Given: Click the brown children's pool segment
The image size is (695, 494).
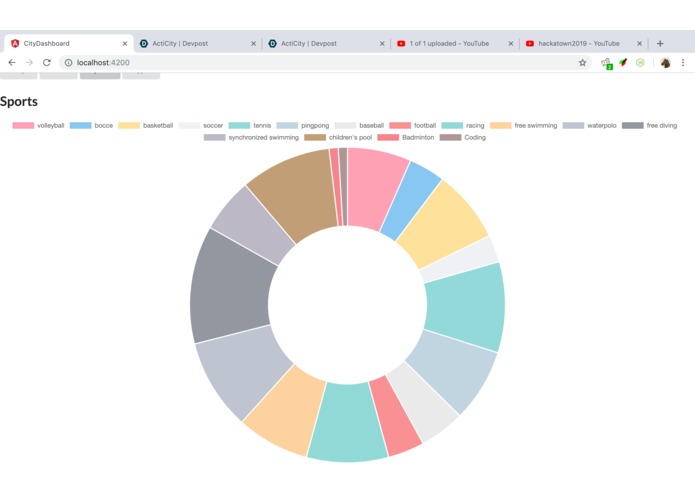Looking at the screenshot, I should tap(298, 196).
